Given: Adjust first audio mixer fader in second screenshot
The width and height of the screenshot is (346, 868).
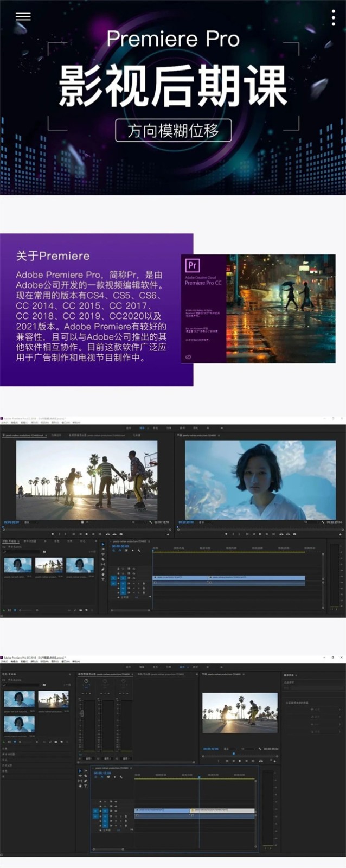Looking at the screenshot, I should click(x=81, y=713).
